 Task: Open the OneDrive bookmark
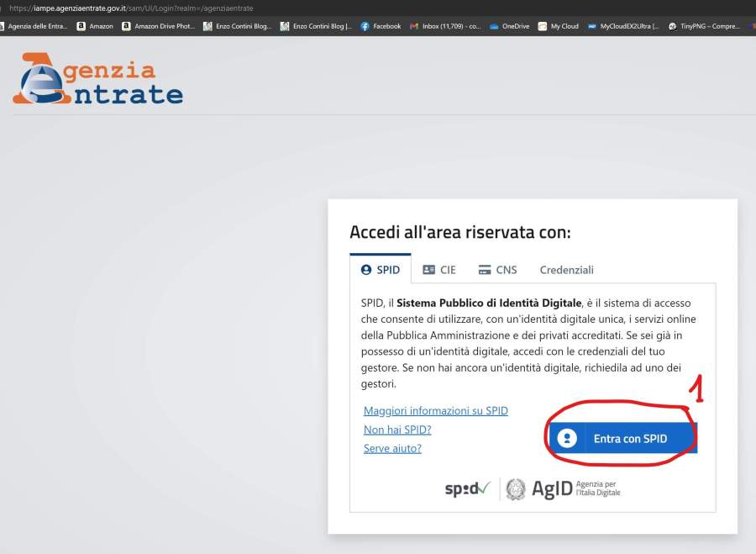(509, 26)
